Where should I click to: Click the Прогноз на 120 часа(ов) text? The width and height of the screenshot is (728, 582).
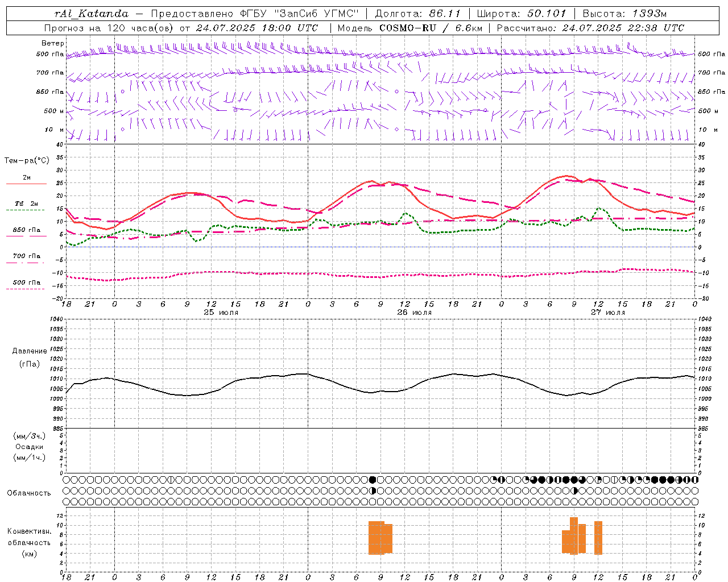(109, 28)
